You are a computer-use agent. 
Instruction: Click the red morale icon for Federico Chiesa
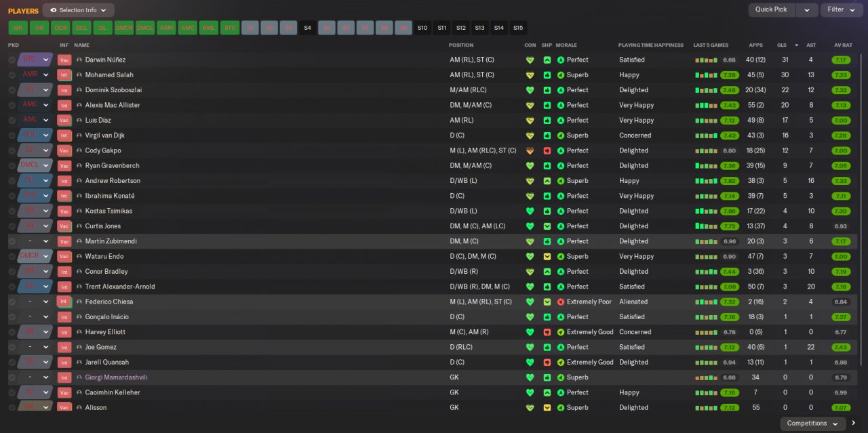561,302
